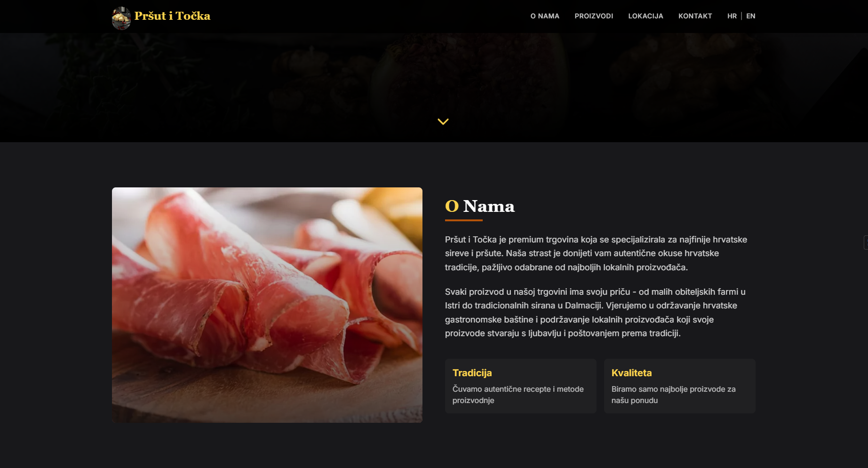The width and height of the screenshot is (868, 468).
Task: Navigate to the KONTAKT section
Action: click(x=695, y=16)
